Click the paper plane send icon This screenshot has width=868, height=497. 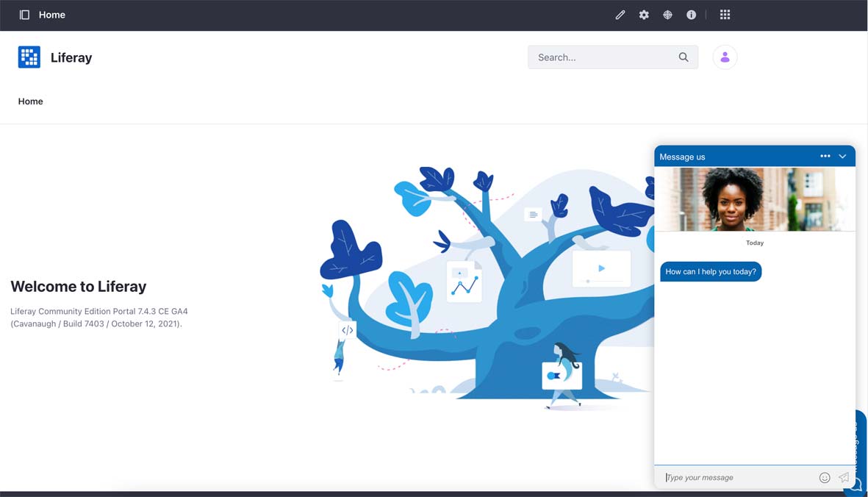tap(844, 478)
